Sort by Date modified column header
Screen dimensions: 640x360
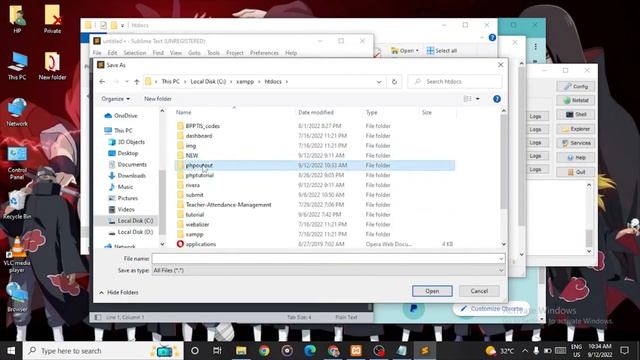click(x=316, y=112)
